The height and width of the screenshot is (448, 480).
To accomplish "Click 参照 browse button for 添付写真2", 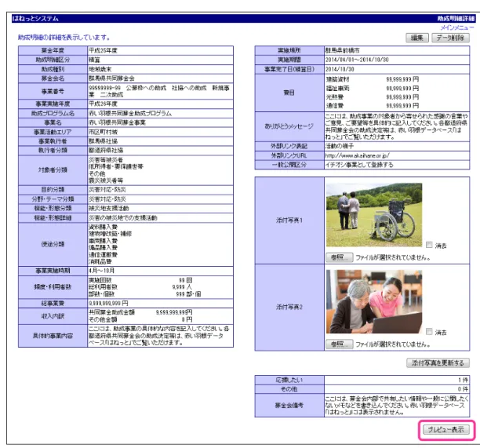I will pos(339,344).
